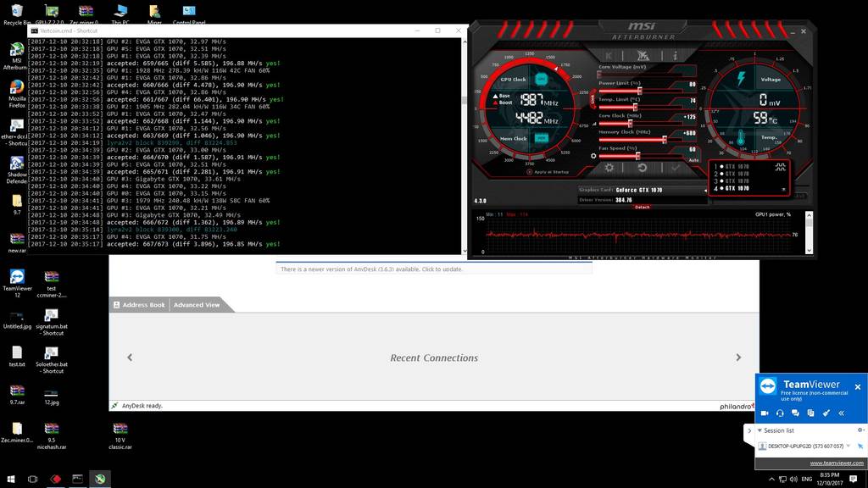Open AnyDesk Address Book tab
Viewport: 868px width, 488px height.
tap(139, 305)
